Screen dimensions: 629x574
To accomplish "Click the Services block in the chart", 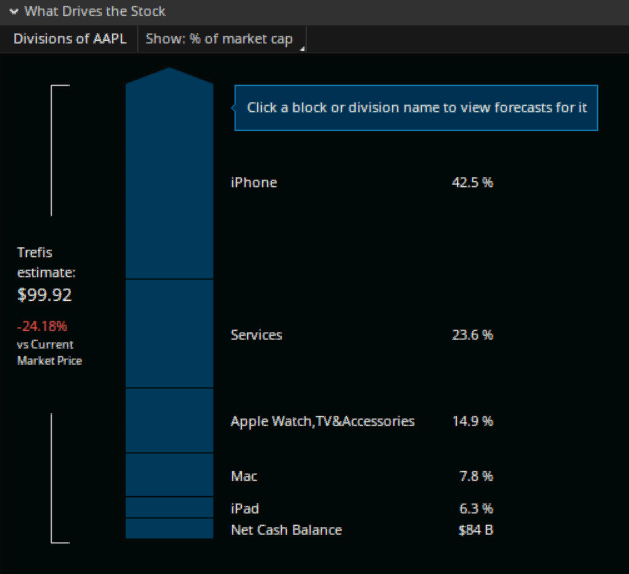I will point(169,334).
